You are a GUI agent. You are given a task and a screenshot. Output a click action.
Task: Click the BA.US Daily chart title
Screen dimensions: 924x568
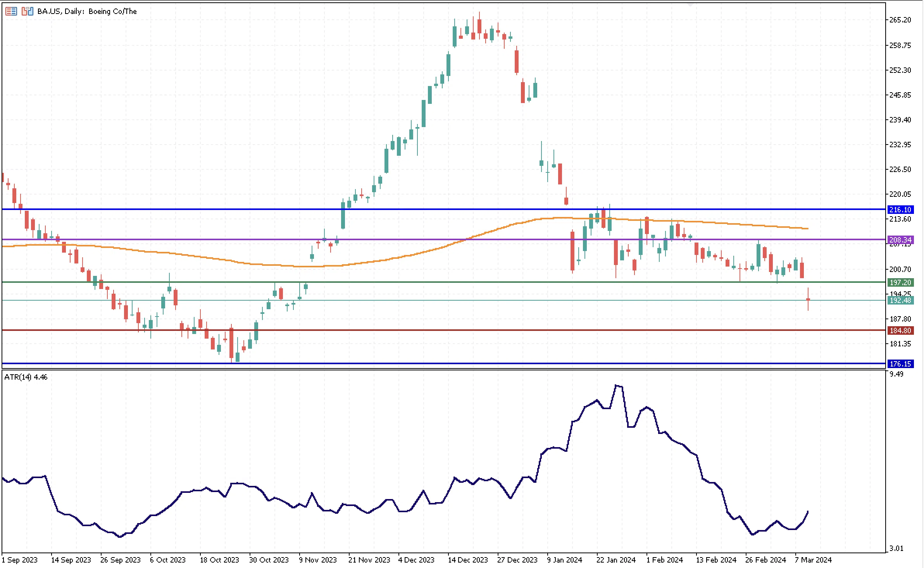[87, 11]
